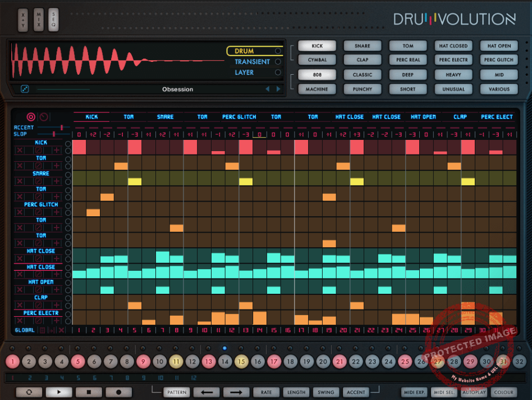Arm recording with the record button
The height and width of the screenshot is (400, 532).
[x=118, y=392]
